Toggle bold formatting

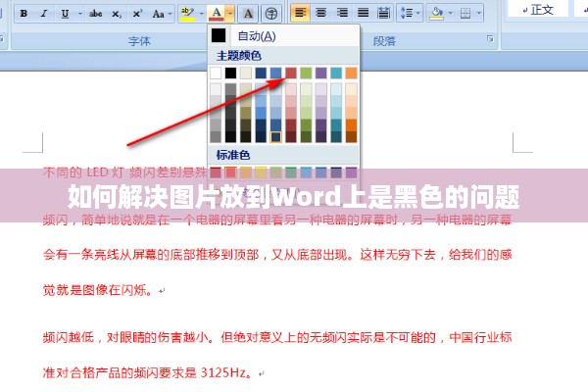click(x=24, y=14)
